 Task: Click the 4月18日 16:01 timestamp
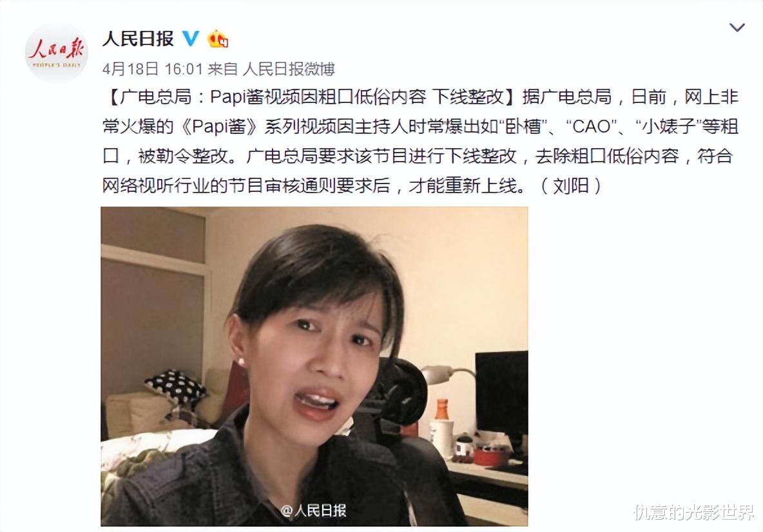(152, 69)
